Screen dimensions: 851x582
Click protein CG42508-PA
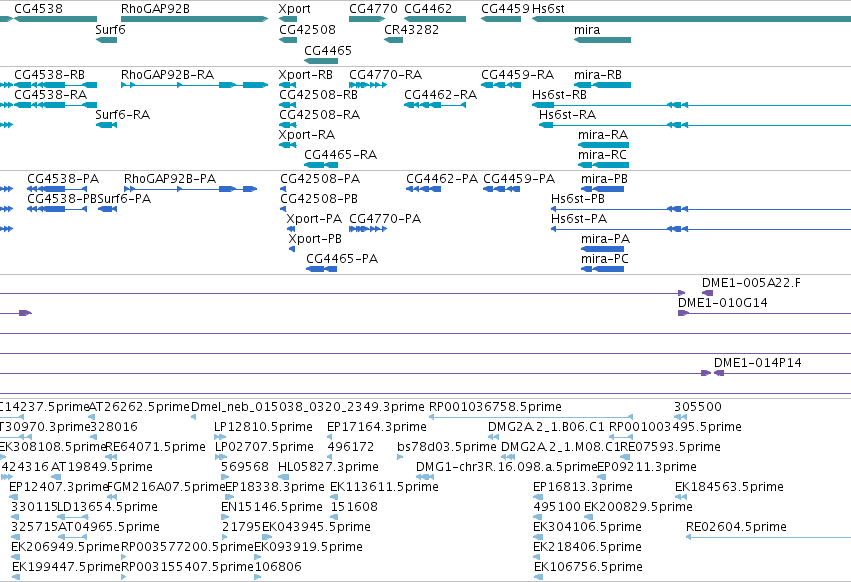[x=283, y=189]
